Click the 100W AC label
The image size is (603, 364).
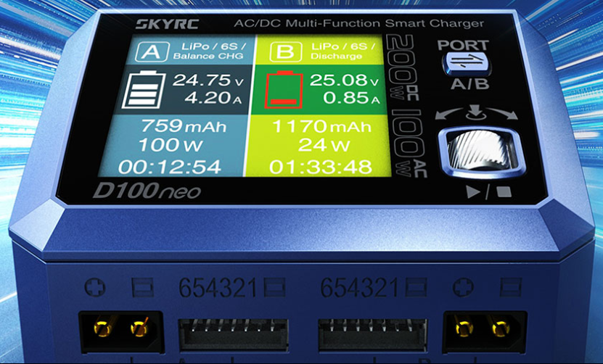(x=409, y=144)
